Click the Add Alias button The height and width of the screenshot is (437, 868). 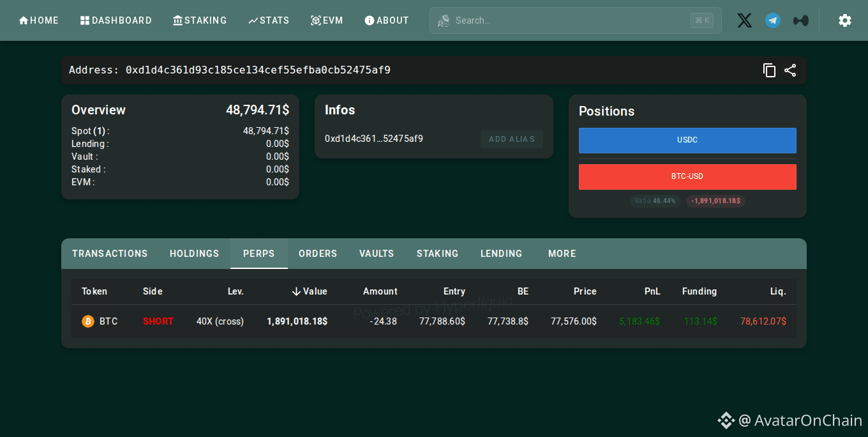(x=512, y=139)
